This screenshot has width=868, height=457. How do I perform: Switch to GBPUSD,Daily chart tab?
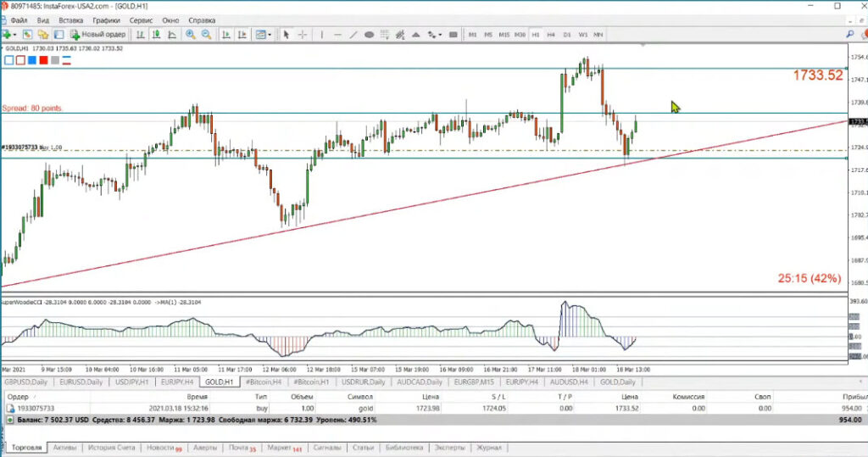(x=26, y=382)
